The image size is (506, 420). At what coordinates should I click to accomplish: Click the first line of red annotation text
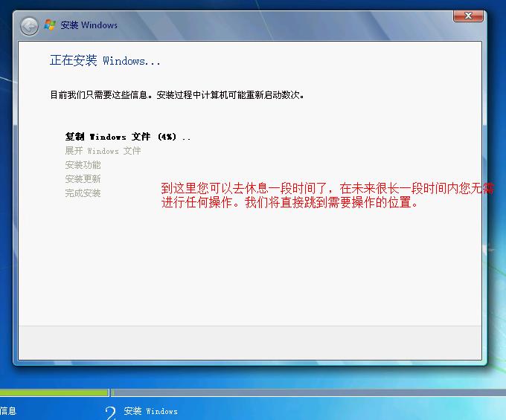327,188
